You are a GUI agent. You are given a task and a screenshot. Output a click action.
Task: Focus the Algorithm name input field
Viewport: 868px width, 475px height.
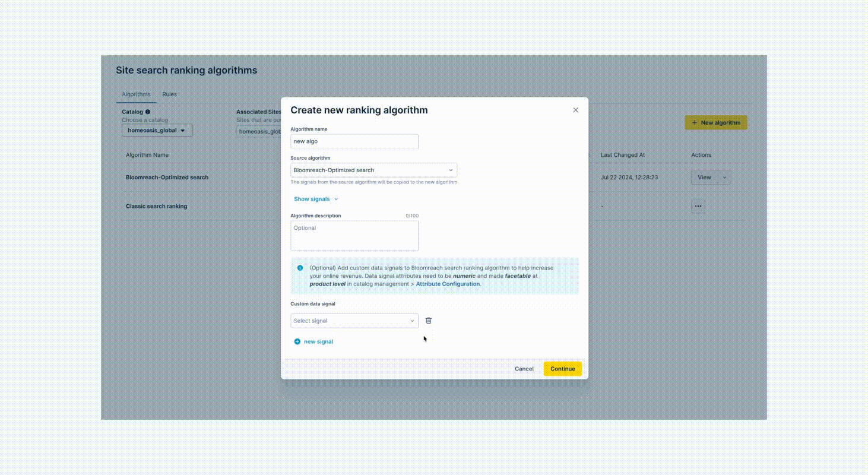pos(354,141)
